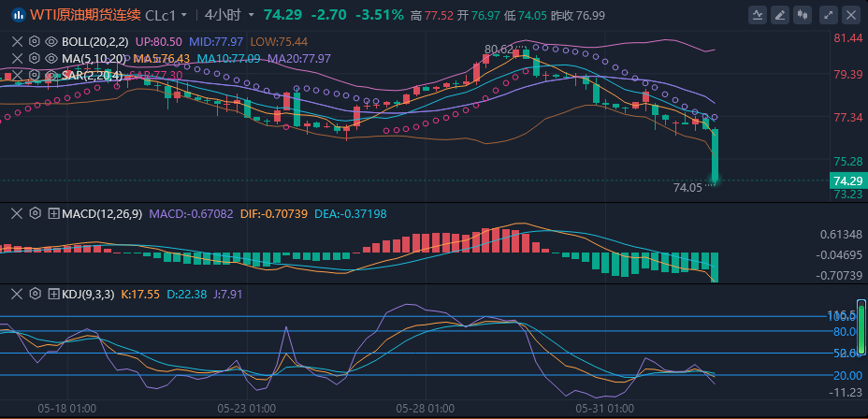Toggle SAR indicator visibility eye
This screenshot has width=868, height=419.
pyautogui.click(x=51, y=74)
